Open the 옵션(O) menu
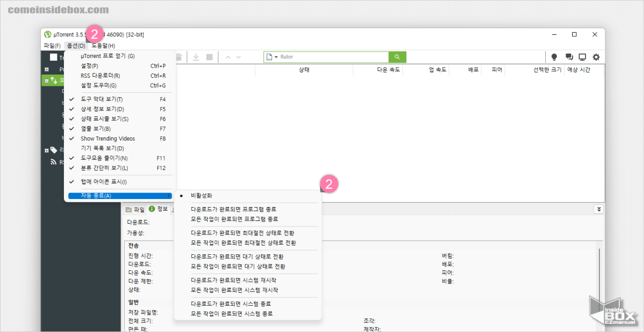 76,46
